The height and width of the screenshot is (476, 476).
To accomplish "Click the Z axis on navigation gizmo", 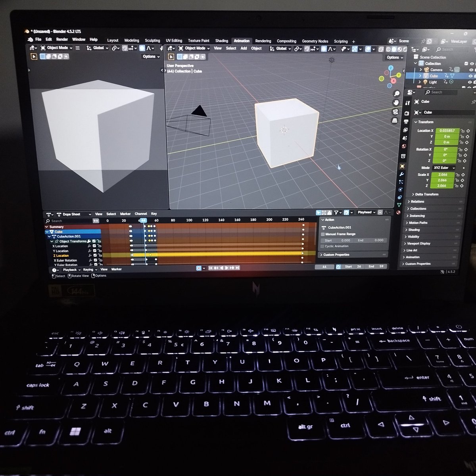I will pyautogui.click(x=391, y=68).
